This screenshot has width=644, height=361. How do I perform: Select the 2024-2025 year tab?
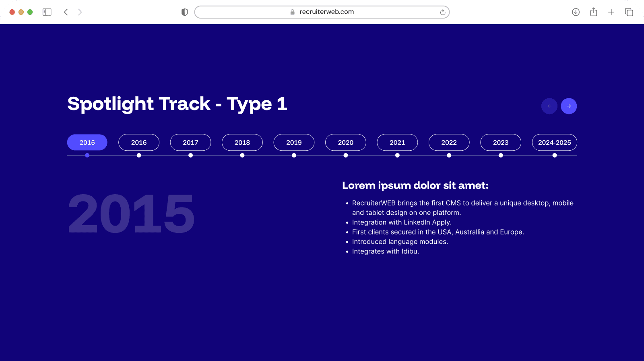point(554,142)
